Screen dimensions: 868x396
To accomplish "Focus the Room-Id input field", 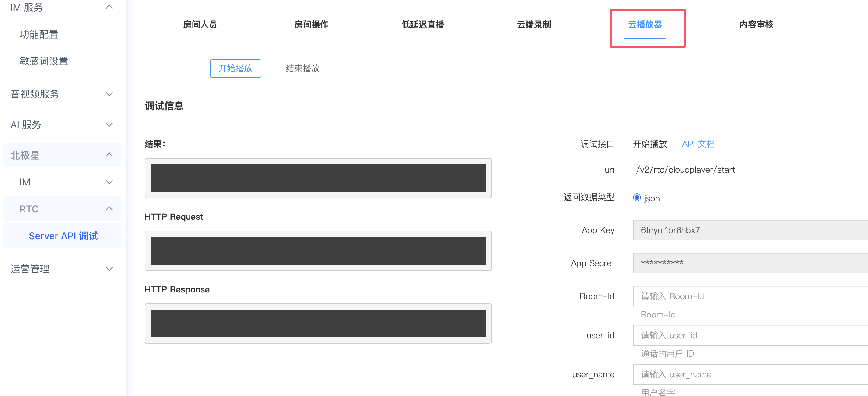I will pos(750,296).
